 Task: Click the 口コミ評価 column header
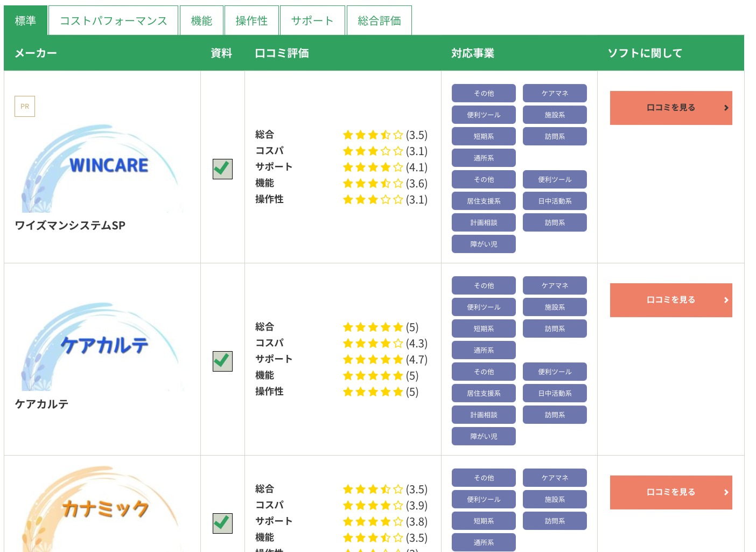click(282, 53)
